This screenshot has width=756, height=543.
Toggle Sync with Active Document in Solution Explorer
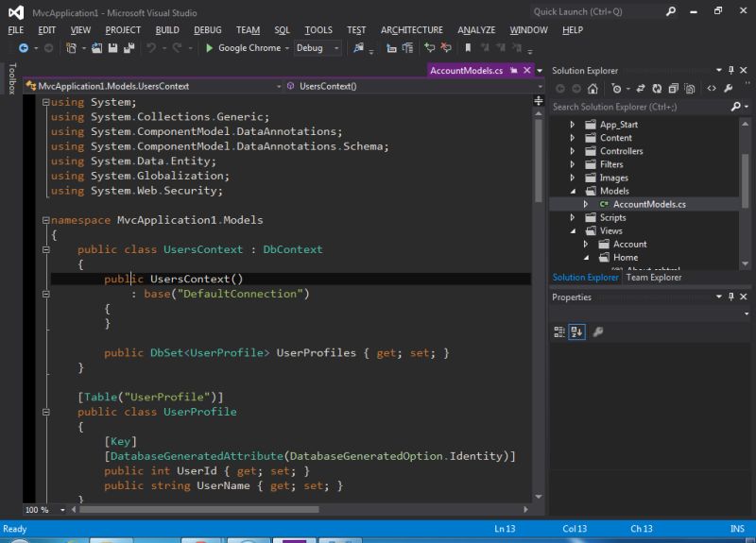coord(641,88)
